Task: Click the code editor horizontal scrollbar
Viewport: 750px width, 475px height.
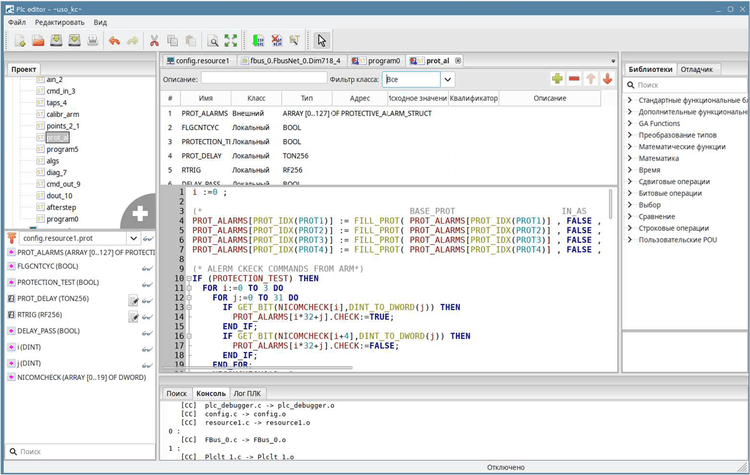Action: (258, 368)
